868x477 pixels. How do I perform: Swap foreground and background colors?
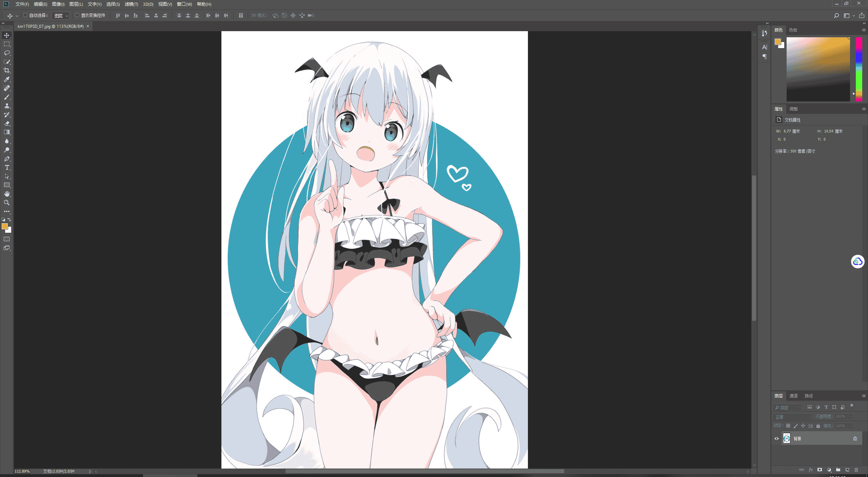(9, 220)
